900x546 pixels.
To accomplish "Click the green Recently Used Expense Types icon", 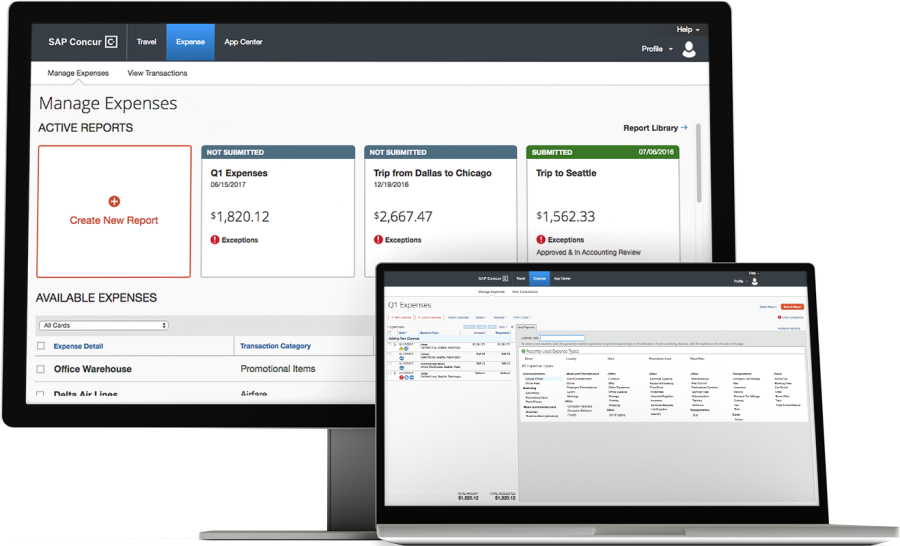I will [x=523, y=351].
